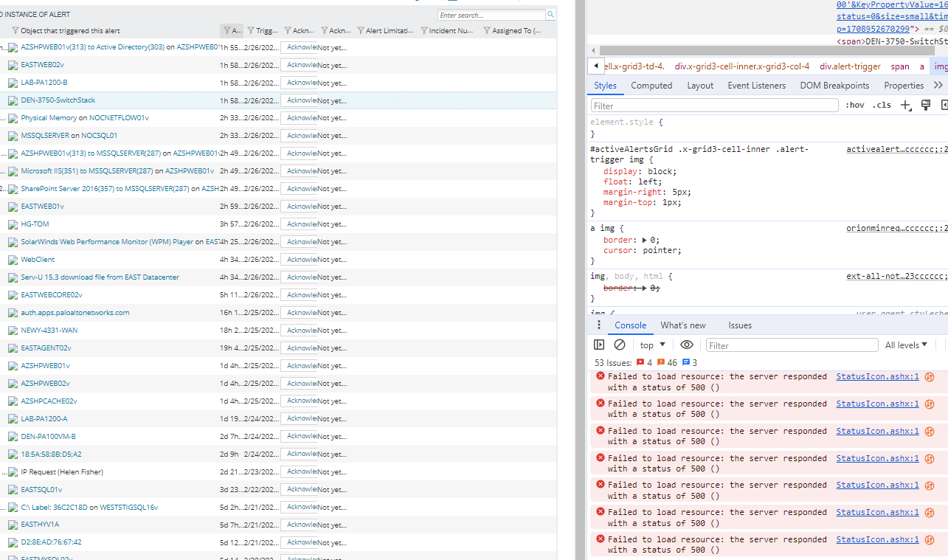Click the Elements panel horizontal scrollbar
The height and width of the screenshot is (560, 948).
767,50
